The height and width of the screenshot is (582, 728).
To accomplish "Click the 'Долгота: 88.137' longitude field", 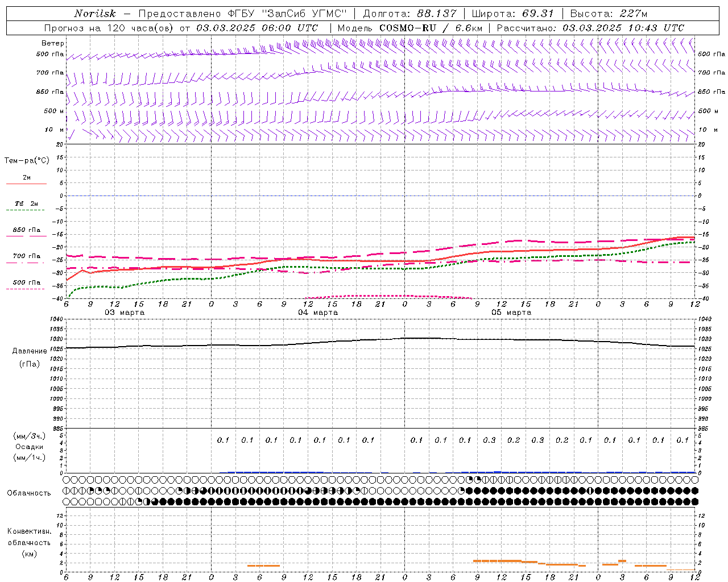I will [409, 14].
